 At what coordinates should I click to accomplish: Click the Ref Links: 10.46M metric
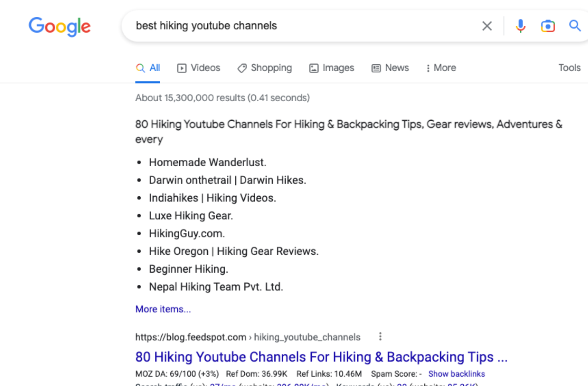[x=329, y=374]
